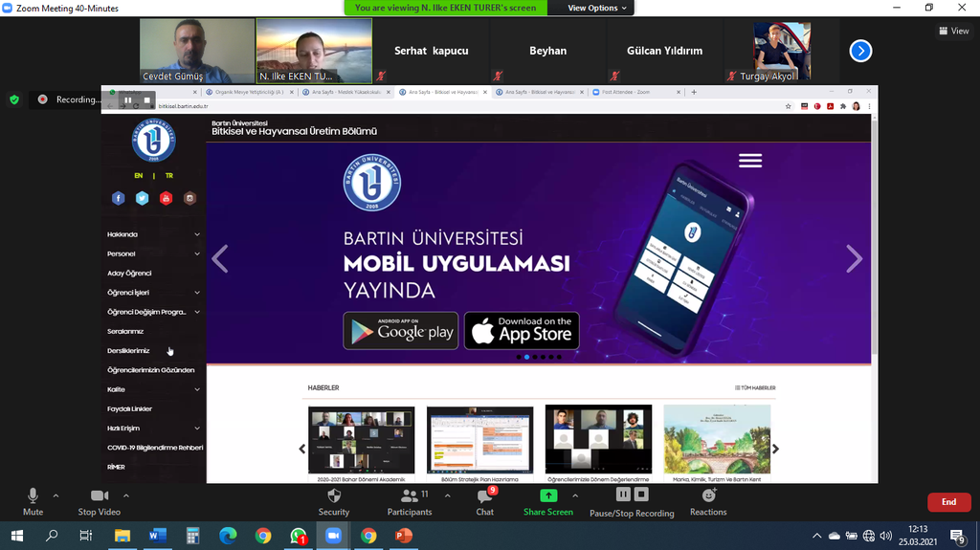Expand the Öğrenci İşleri sidebar menu
The width and height of the screenshot is (980, 550).
(154, 293)
